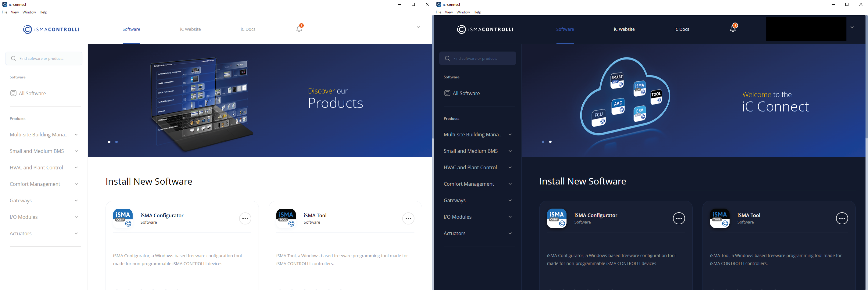Screen dimensions: 868x290
Task: Select first banner slide dot, dark window
Action: click(543, 142)
